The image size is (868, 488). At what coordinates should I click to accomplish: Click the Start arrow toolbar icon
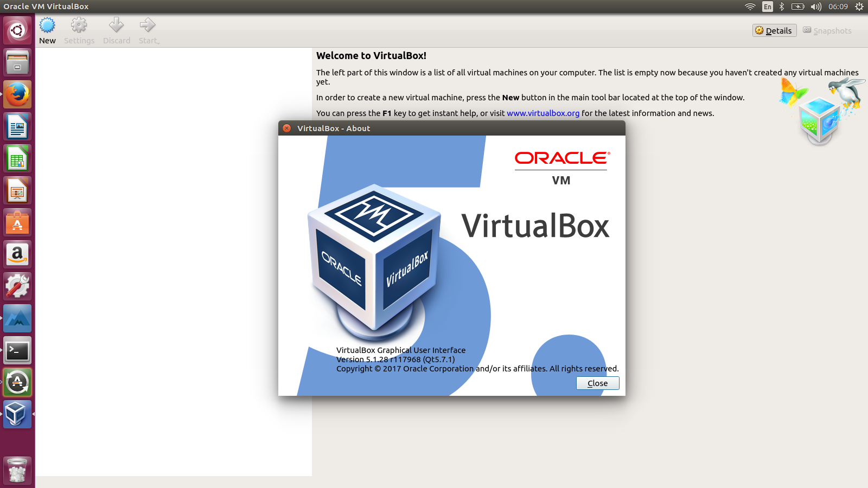148,25
